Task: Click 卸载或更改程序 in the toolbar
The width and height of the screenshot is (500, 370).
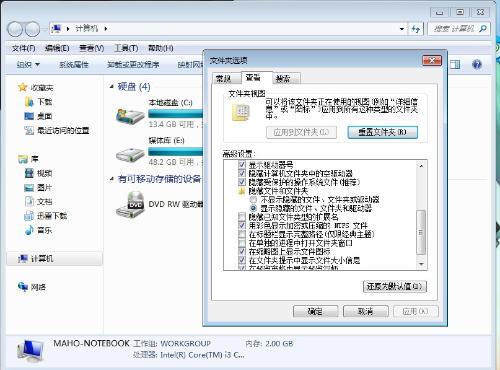Action: pos(133,64)
